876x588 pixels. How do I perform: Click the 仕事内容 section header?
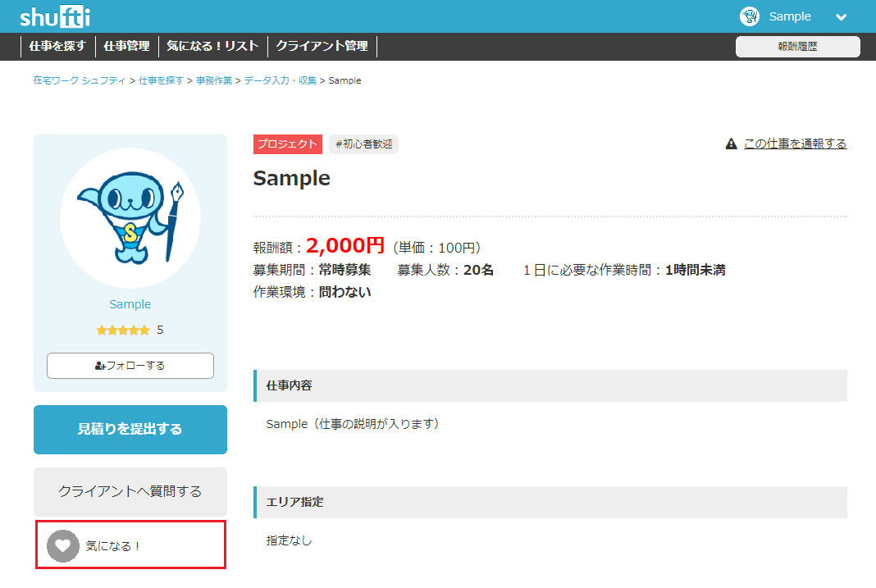tap(550, 386)
